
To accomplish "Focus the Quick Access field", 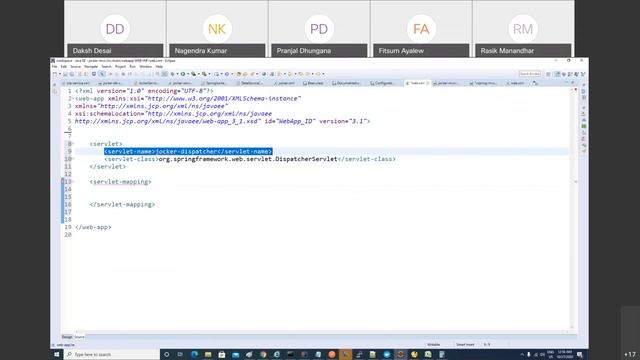I will pos(530,74).
